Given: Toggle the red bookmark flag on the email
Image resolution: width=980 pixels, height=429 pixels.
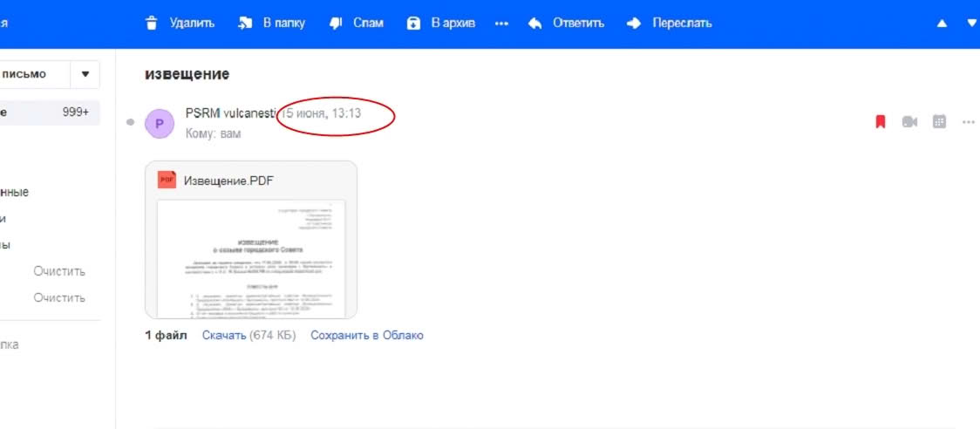Looking at the screenshot, I should 880,122.
